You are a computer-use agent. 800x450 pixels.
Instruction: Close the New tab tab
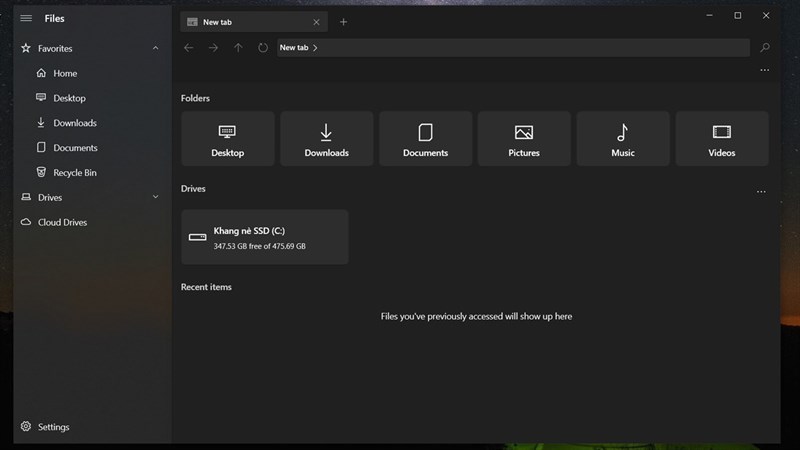point(316,22)
